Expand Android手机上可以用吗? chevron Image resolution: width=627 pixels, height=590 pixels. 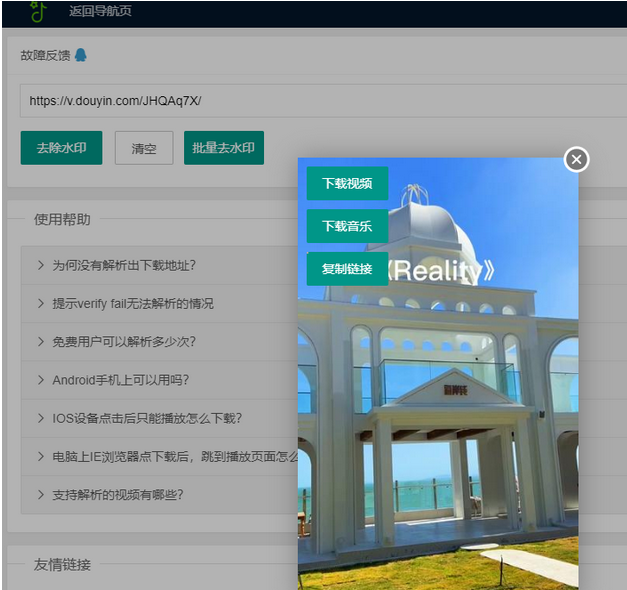click(x=40, y=380)
